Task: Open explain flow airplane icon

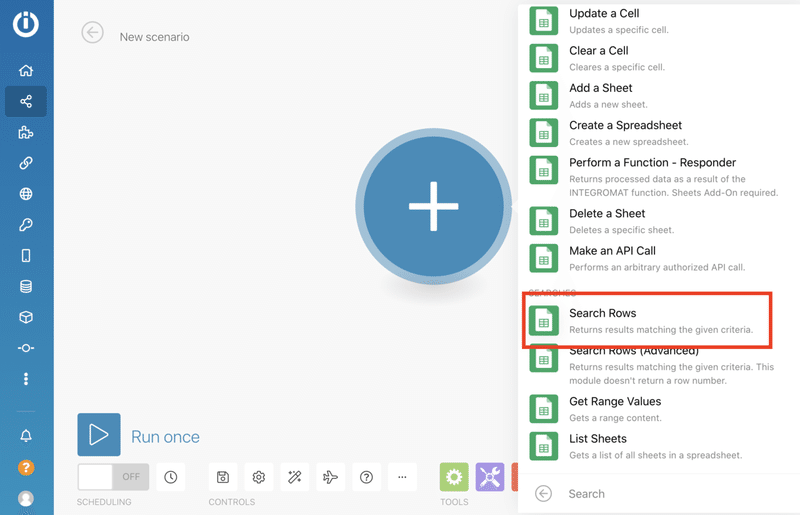Action: [x=331, y=477]
